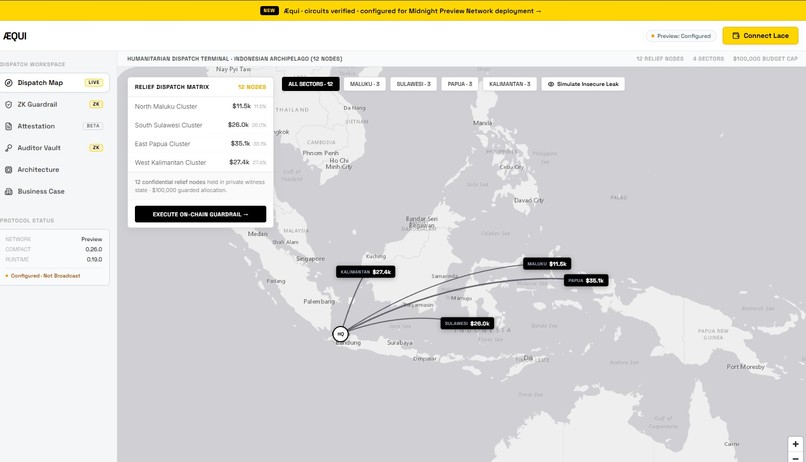Click RUNTIME 0.19.0 version row

(54, 260)
